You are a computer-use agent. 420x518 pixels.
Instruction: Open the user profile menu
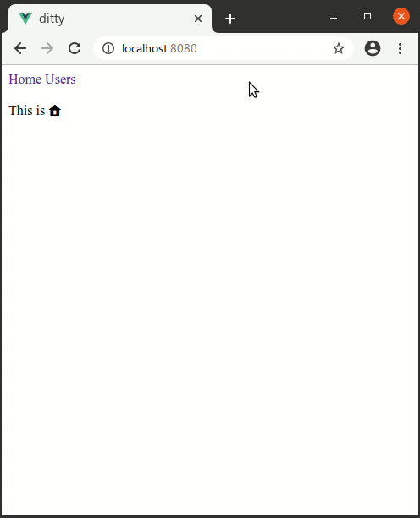pyautogui.click(x=373, y=48)
